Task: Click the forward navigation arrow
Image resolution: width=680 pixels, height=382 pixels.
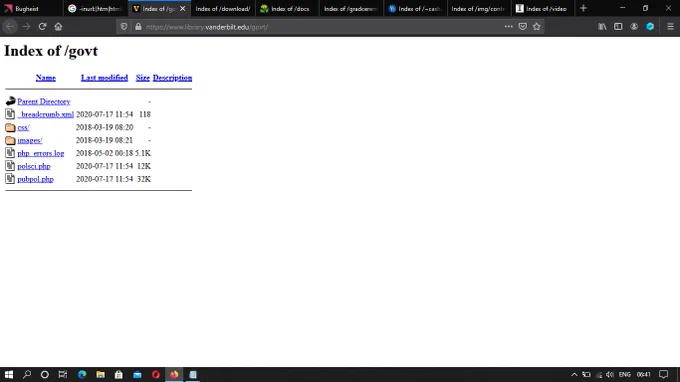Action: [x=26, y=26]
